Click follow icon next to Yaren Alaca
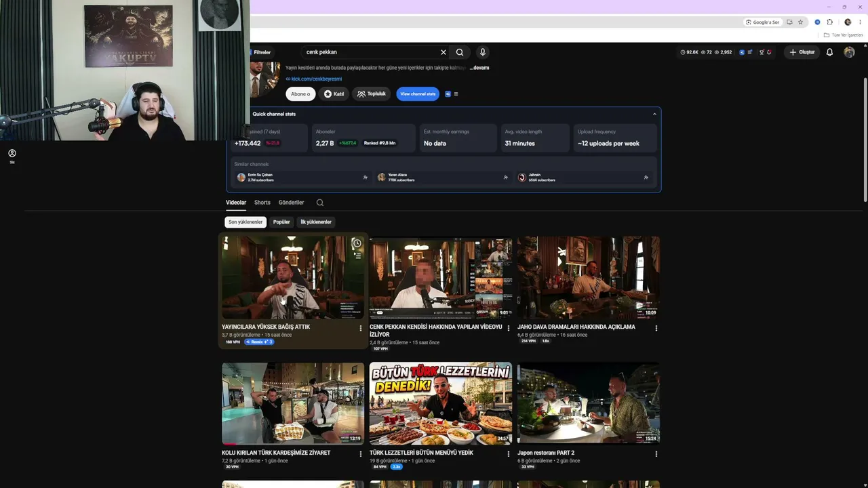The width and height of the screenshot is (868, 488). (x=506, y=178)
